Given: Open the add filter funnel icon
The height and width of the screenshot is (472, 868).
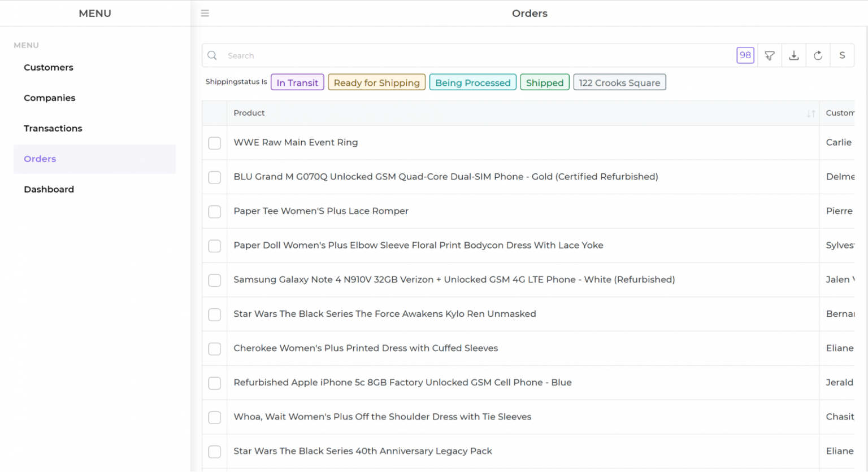Looking at the screenshot, I should pyautogui.click(x=770, y=55).
